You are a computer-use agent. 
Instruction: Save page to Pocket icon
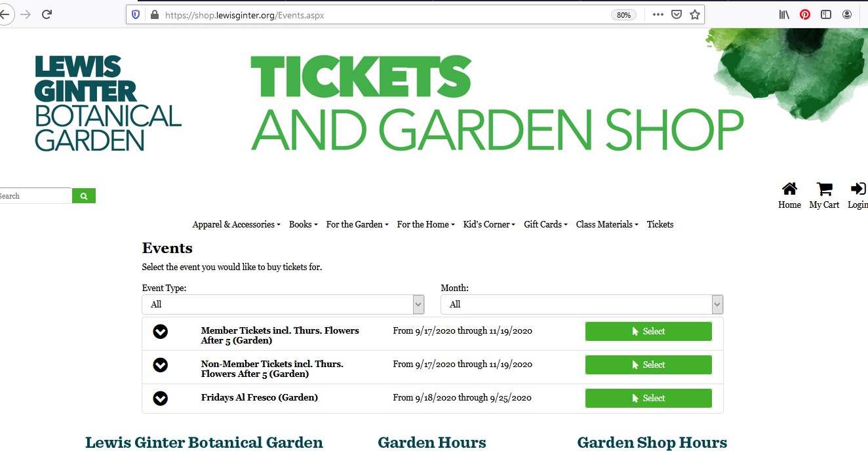point(677,14)
